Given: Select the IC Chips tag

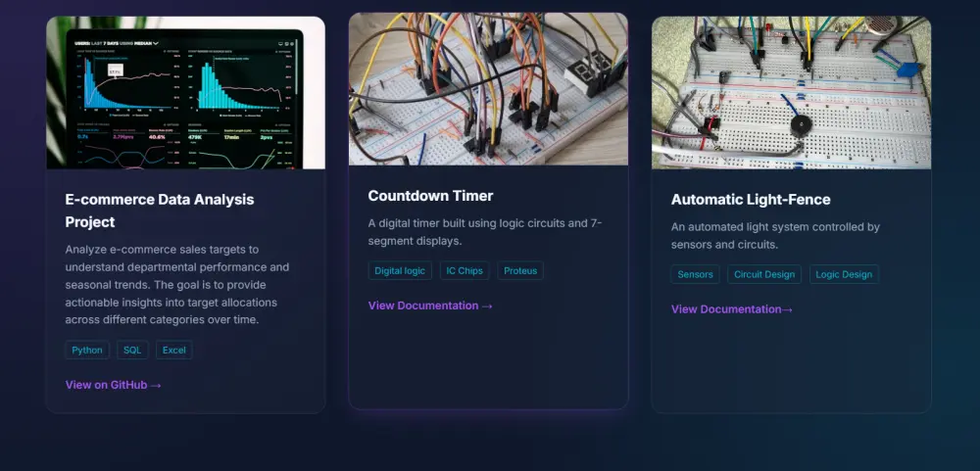Looking at the screenshot, I should (465, 270).
